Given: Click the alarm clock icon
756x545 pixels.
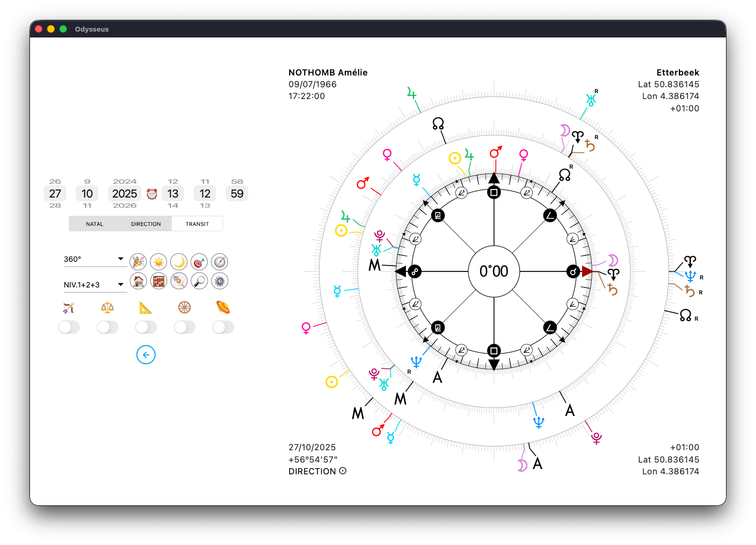Looking at the screenshot, I should click(x=152, y=194).
